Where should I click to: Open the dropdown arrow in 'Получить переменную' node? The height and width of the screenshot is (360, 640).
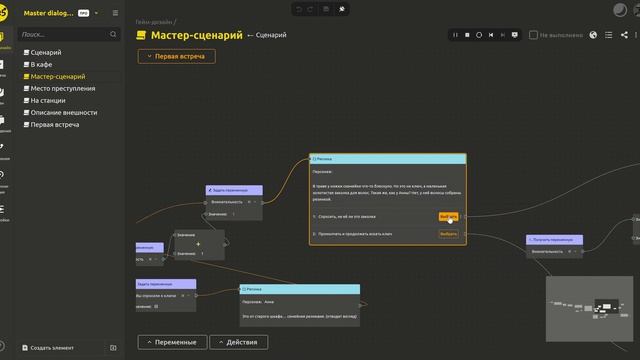pyautogui.click(x=576, y=251)
